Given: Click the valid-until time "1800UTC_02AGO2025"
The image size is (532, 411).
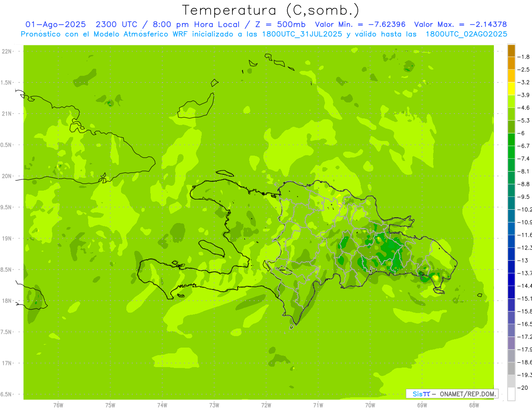Looking at the screenshot, I should (x=466, y=34).
